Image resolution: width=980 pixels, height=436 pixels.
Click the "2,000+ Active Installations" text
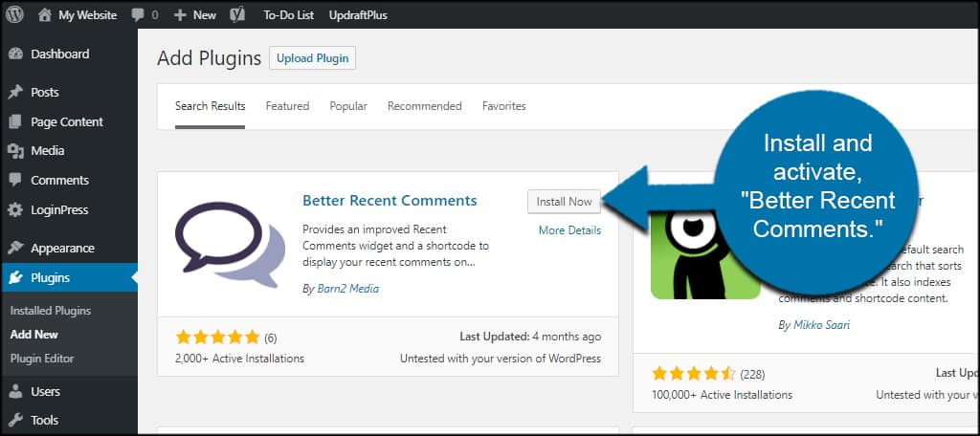coord(240,359)
